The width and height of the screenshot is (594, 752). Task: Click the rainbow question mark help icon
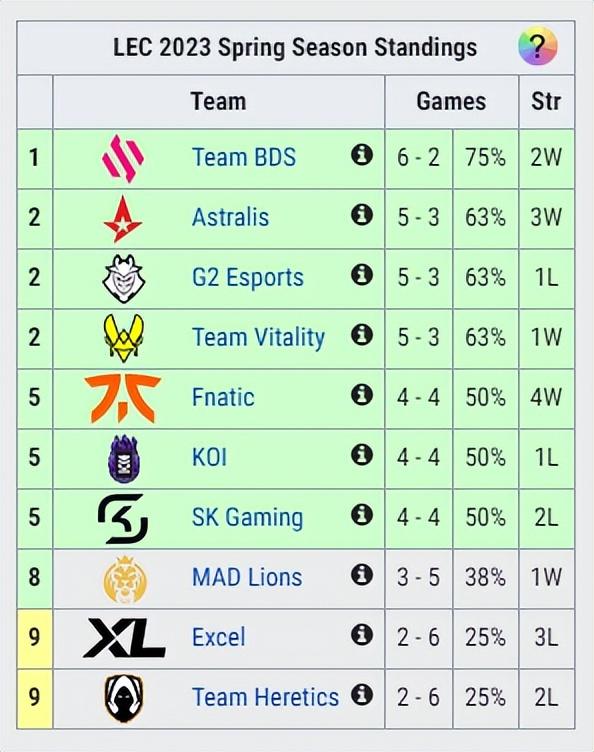(537, 46)
